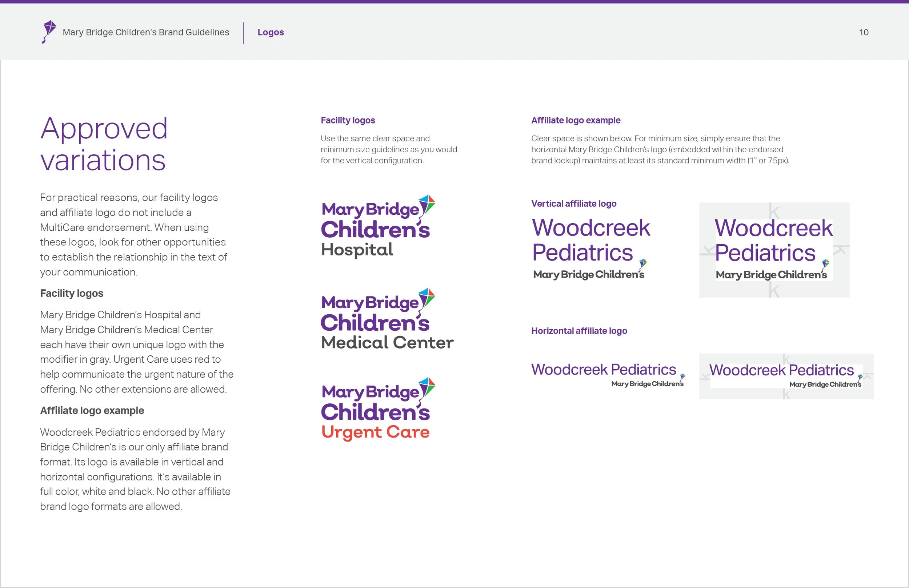Click the page number 10
The width and height of the screenshot is (909, 588).
pos(864,32)
